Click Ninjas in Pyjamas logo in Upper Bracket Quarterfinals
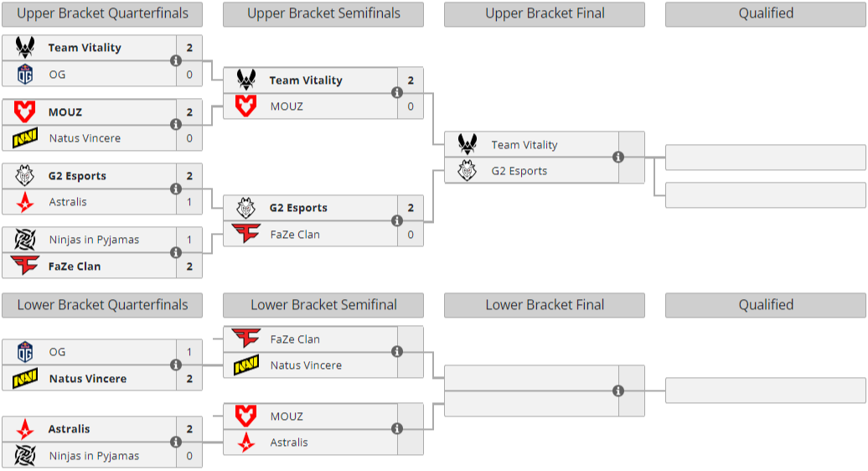 tap(25, 240)
